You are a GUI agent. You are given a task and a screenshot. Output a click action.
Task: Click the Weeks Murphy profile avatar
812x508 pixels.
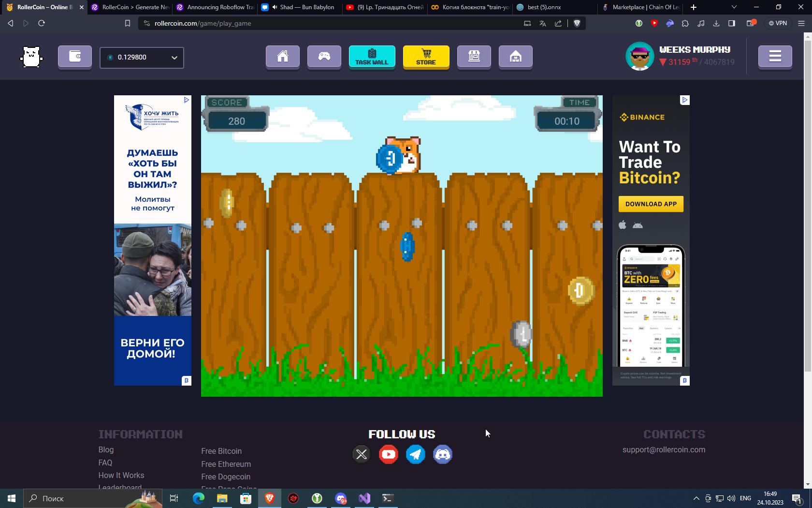(x=640, y=57)
